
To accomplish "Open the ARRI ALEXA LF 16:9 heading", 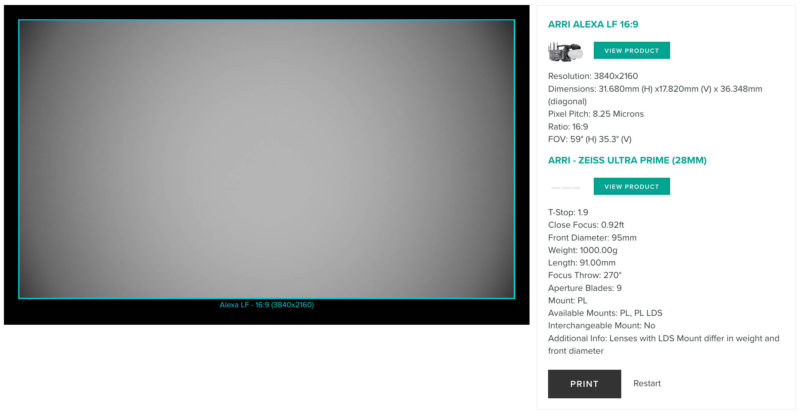I will [x=593, y=24].
